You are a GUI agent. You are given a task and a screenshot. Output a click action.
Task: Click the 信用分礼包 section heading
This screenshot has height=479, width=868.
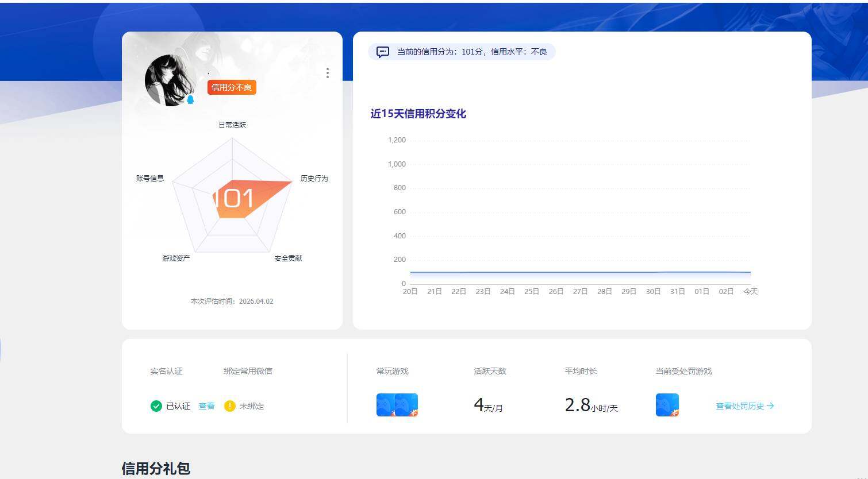click(x=156, y=469)
